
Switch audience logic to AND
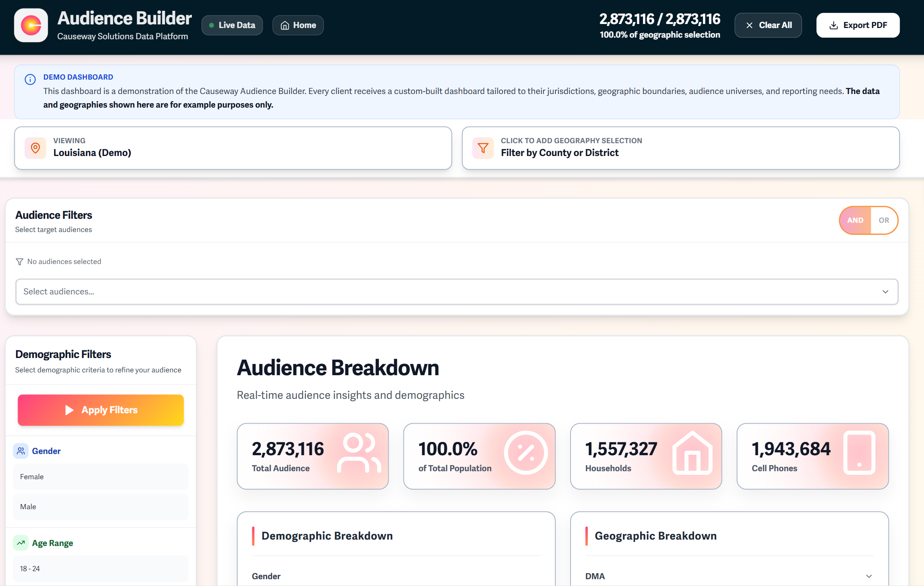pos(855,220)
